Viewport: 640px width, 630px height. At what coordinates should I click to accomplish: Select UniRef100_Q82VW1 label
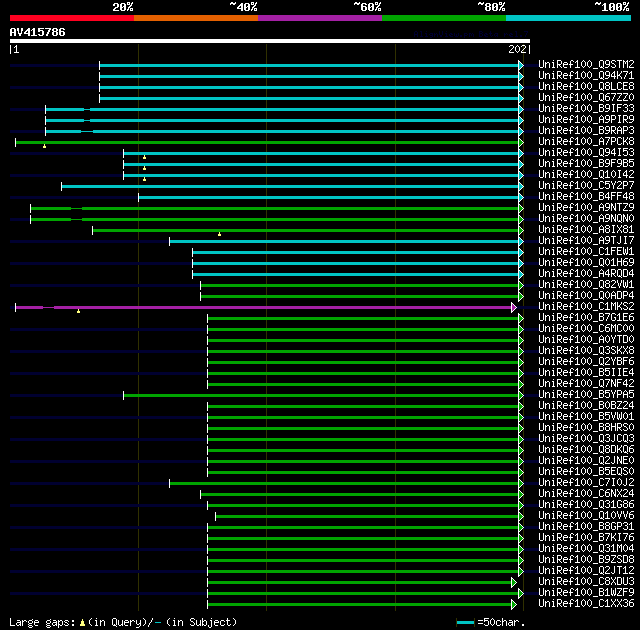coord(586,285)
